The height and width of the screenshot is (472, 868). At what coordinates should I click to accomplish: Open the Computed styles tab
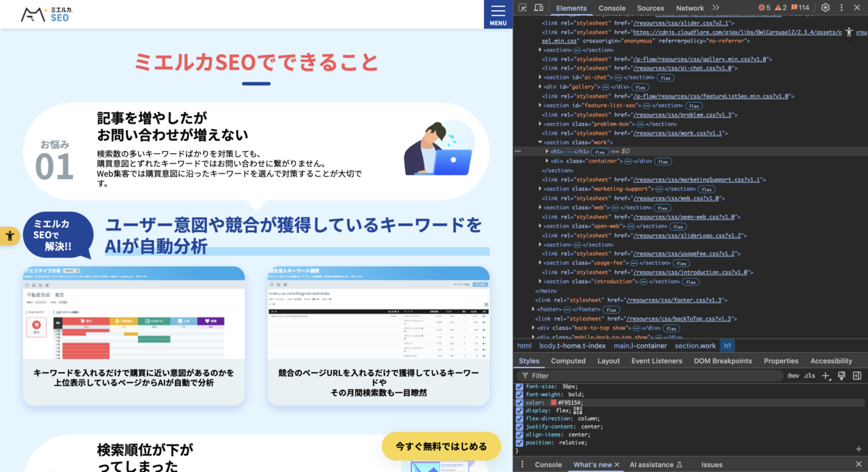(568, 361)
